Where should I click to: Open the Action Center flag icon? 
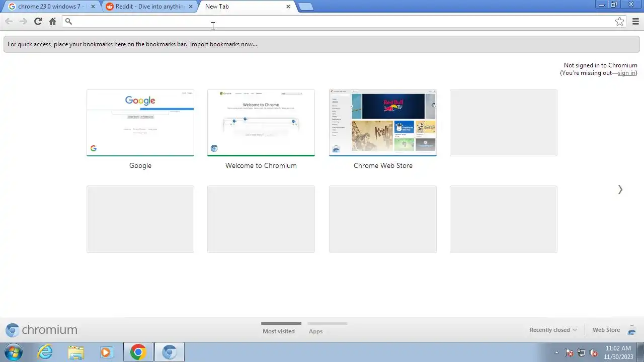tap(569, 352)
